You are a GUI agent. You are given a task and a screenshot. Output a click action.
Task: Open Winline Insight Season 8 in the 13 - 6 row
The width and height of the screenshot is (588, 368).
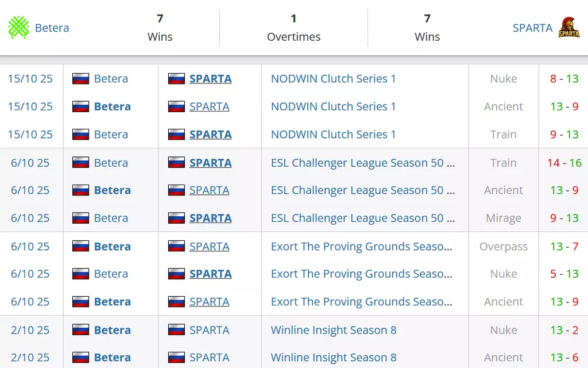(333, 357)
